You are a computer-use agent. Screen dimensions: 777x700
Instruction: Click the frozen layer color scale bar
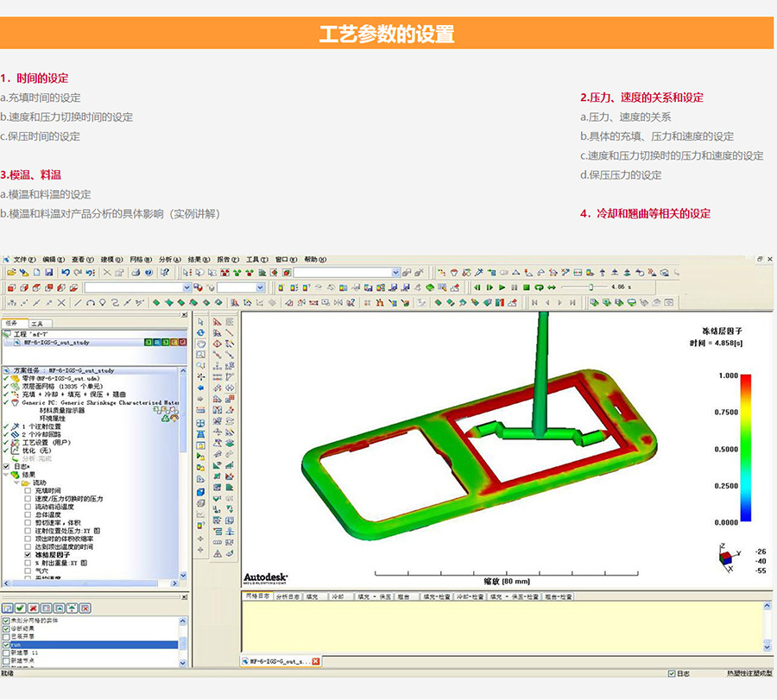coord(746,448)
